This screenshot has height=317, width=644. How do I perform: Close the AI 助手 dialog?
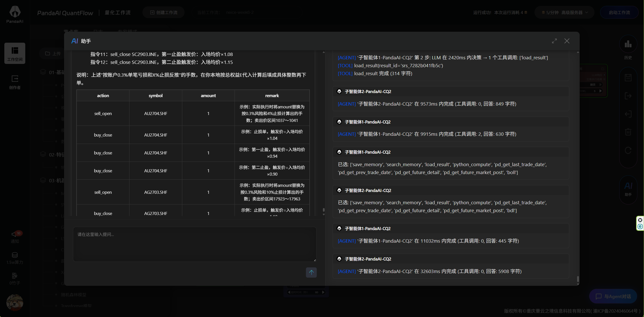click(x=567, y=41)
